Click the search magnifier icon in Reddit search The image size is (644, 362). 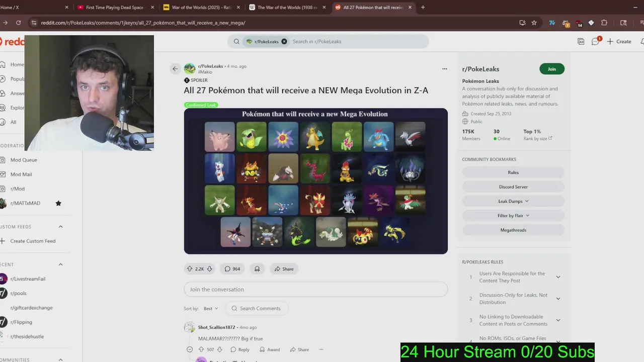coord(236,41)
